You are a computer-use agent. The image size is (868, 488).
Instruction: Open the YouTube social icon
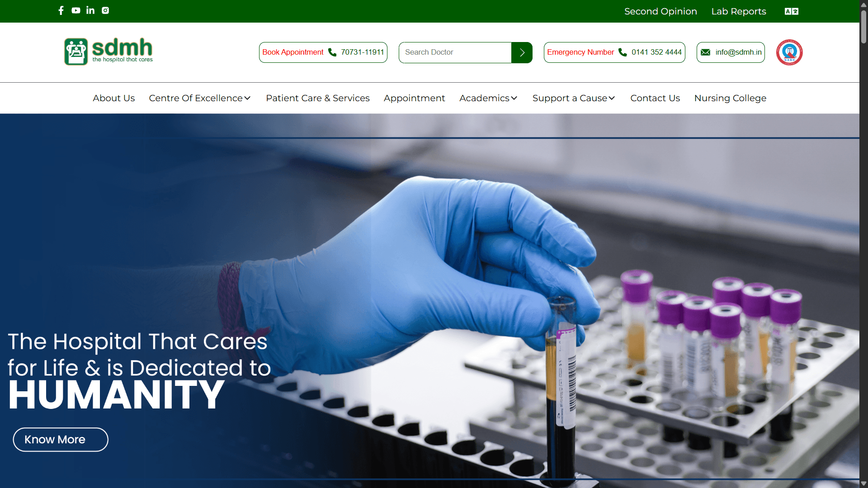click(76, 10)
